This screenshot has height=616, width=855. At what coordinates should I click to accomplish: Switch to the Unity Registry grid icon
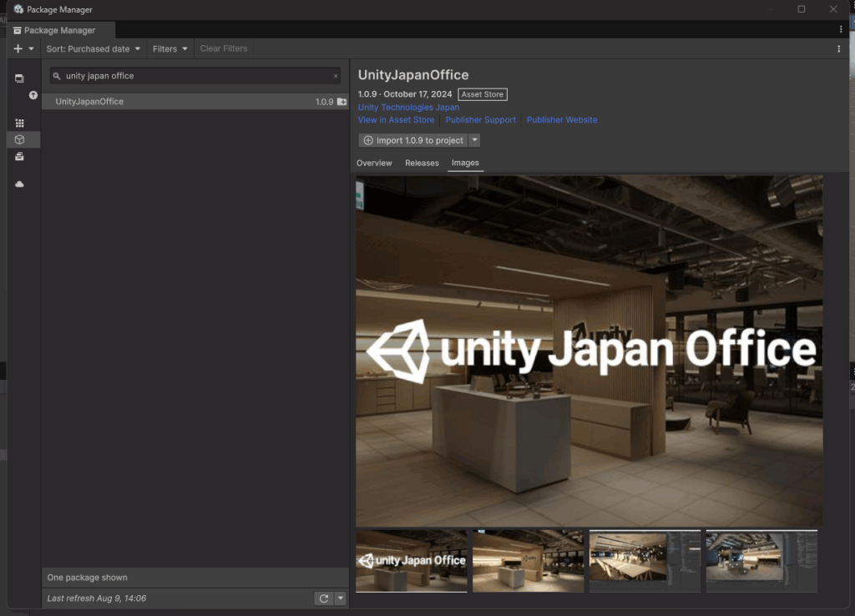click(20, 124)
